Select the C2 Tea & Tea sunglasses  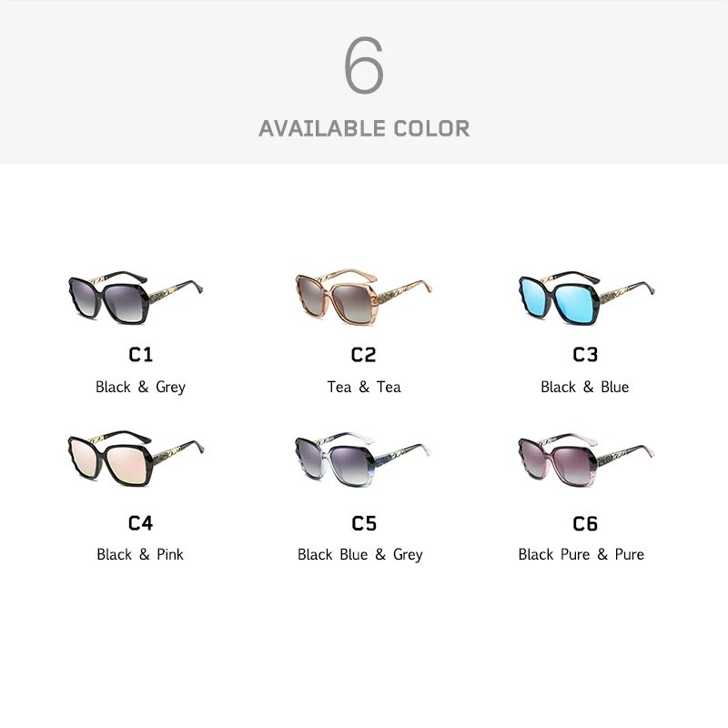[363, 298]
